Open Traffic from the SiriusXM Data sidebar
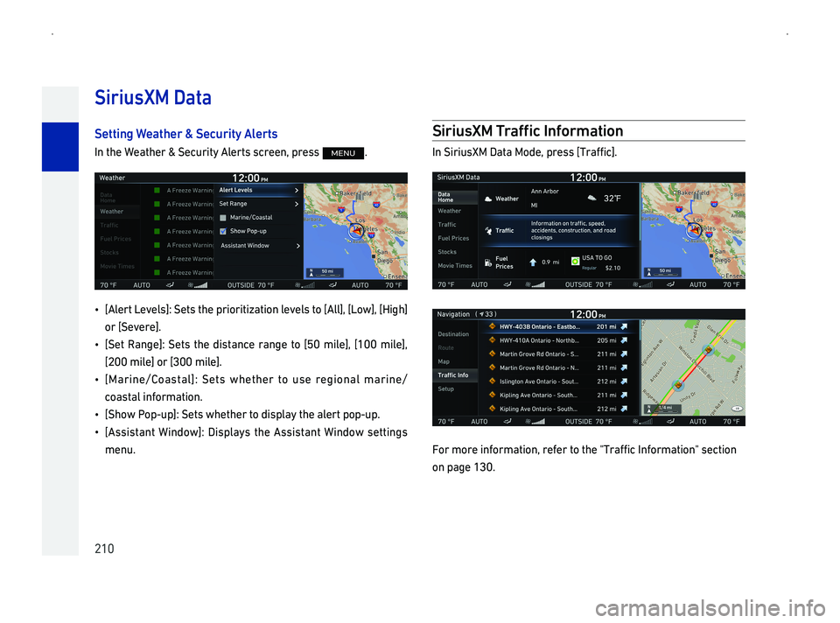 [447, 225]
